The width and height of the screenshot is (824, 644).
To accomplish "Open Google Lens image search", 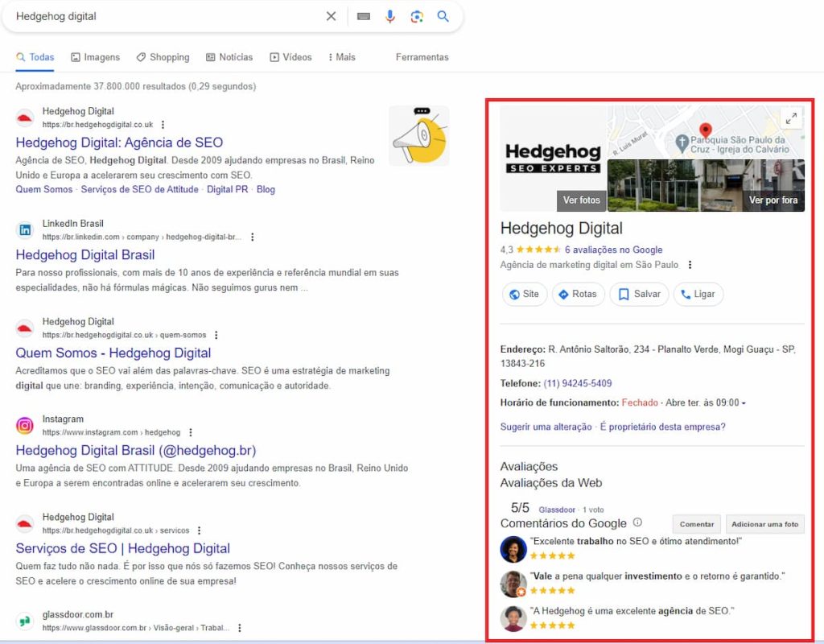I will click(417, 16).
